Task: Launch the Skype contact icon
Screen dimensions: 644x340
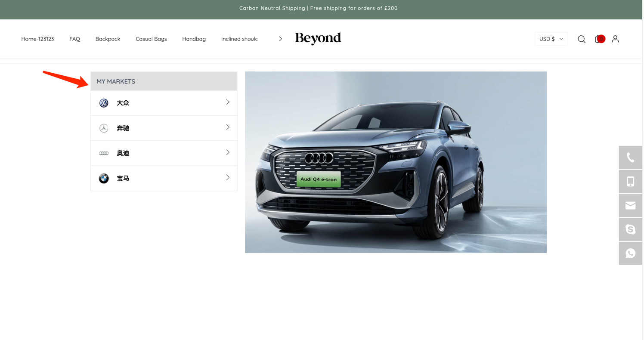Action: pyautogui.click(x=630, y=229)
